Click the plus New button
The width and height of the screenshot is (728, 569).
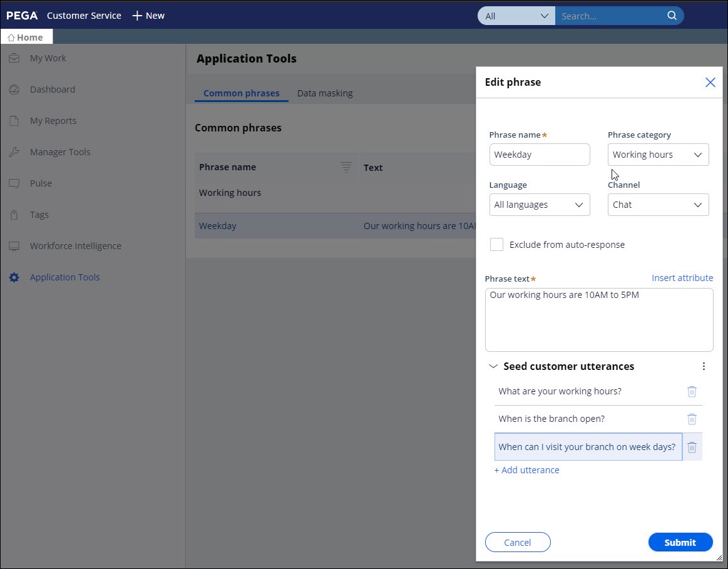point(148,16)
